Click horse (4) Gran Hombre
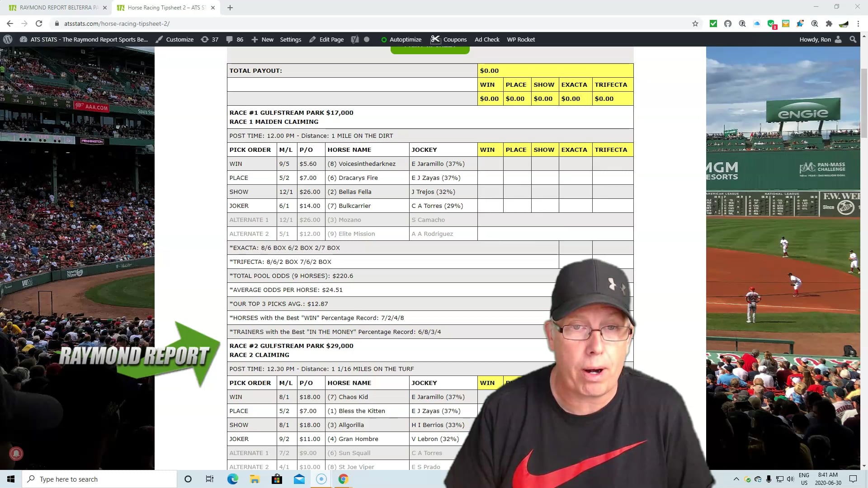Screen dimensions: 868x488 coord(353,439)
